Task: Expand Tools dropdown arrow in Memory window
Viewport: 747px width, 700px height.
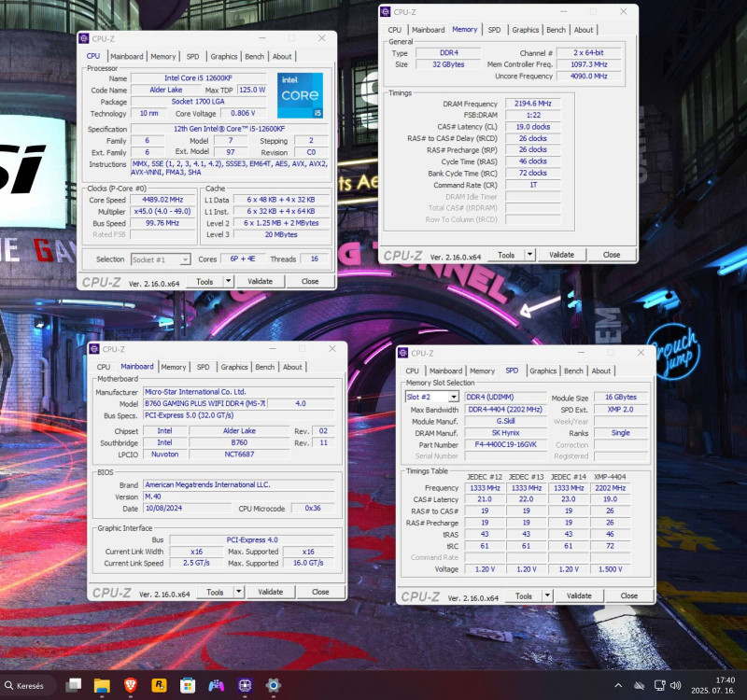Action: click(529, 255)
